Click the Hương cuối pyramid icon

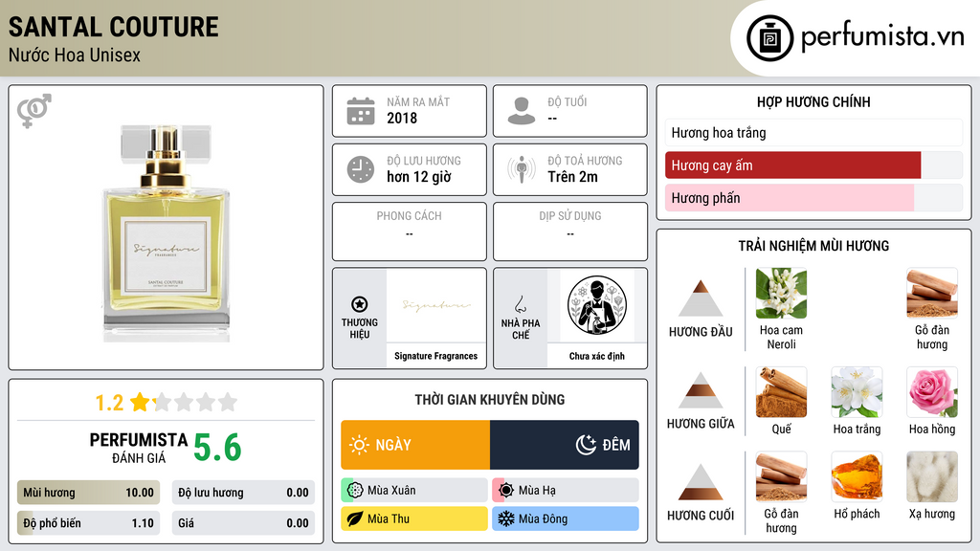coord(701,482)
